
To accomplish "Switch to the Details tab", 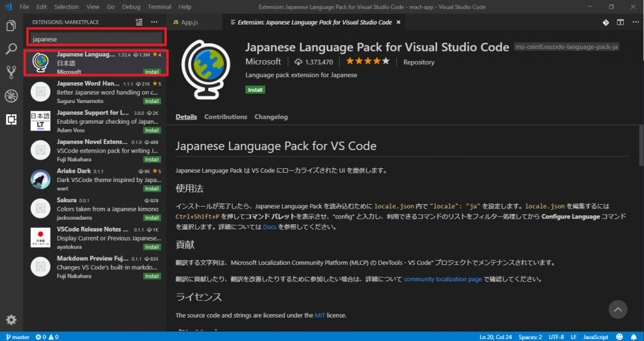I will (x=186, y=117).
